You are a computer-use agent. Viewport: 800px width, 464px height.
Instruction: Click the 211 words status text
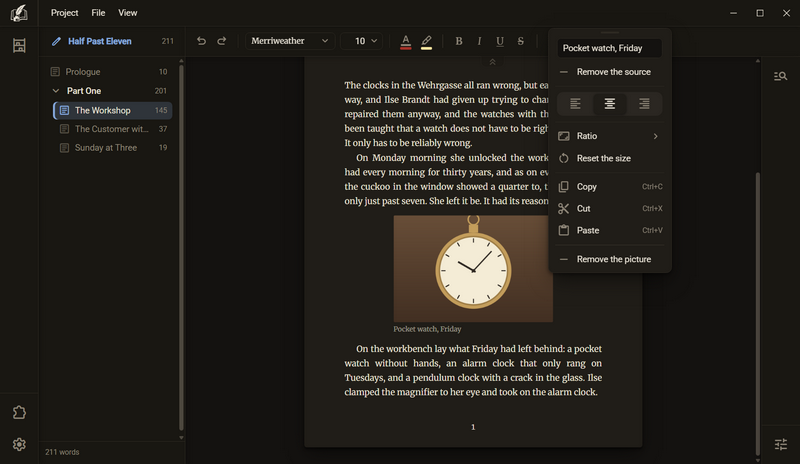pyautogui.click(x=62, y=452)
